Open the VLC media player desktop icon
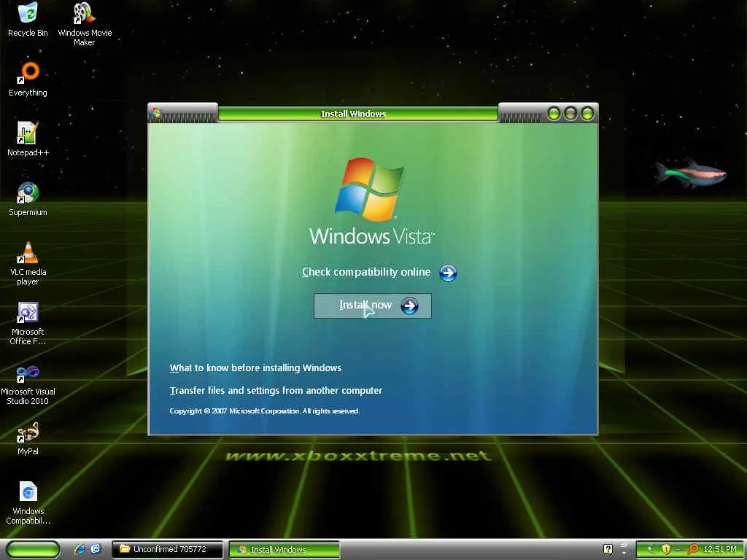The width and height of the screenshot is (747, 560). tap(28, 262)
